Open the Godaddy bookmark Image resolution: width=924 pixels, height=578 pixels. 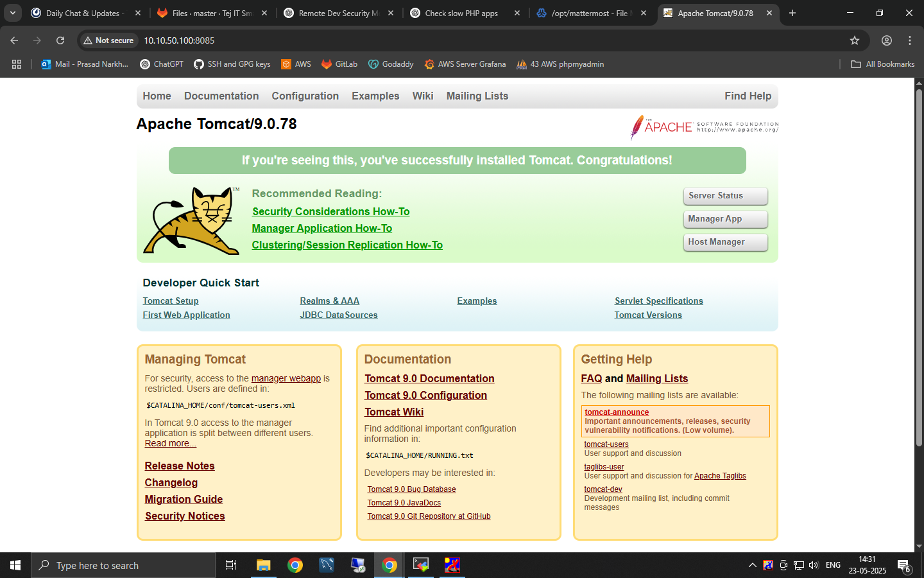pyautogui.click(x=391, y=64)
